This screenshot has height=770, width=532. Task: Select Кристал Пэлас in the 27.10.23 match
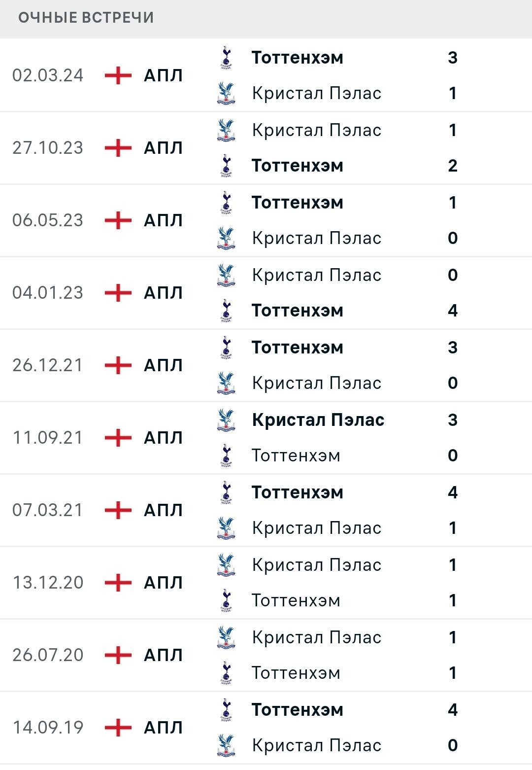[317, 130]
